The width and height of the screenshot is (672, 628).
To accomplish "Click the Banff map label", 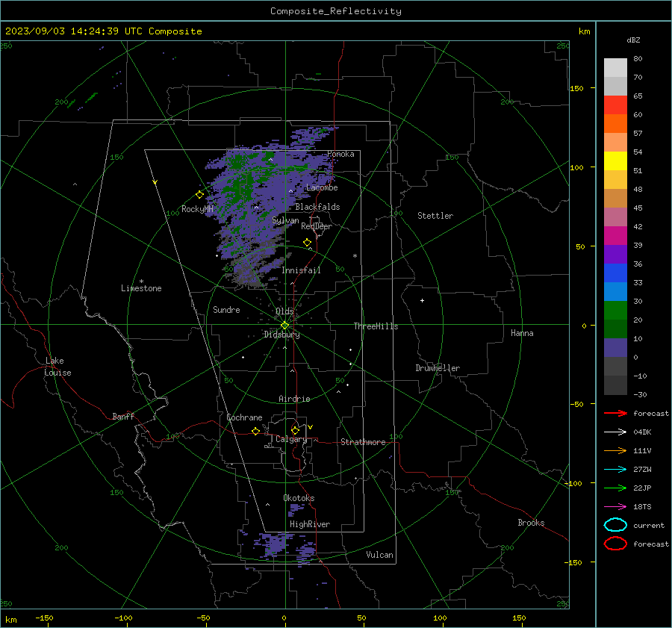I will [123, 417].
